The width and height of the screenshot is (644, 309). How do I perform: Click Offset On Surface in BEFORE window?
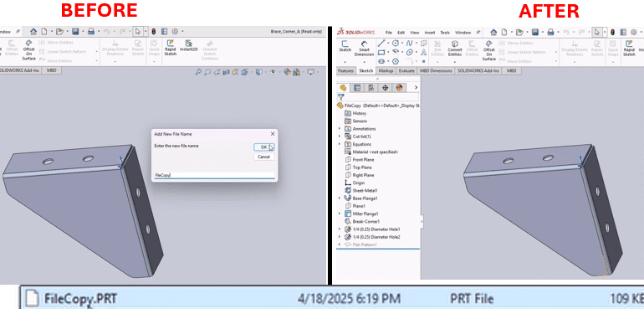(28, 49)
